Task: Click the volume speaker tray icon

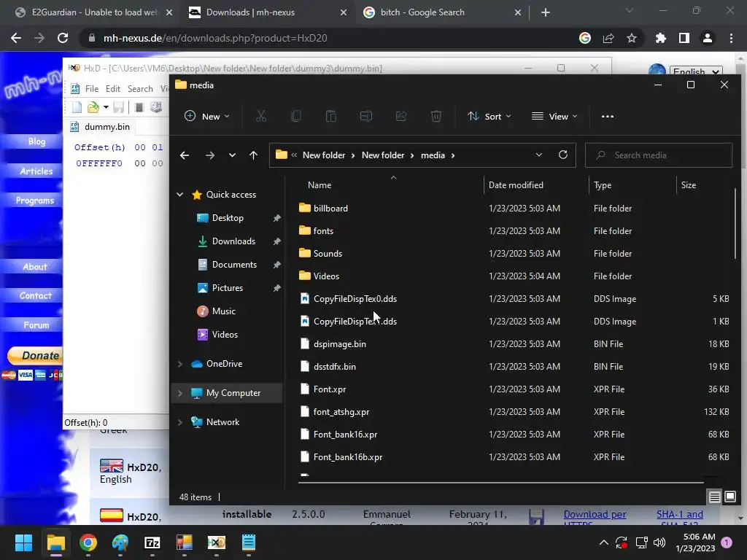Action: 659,542
